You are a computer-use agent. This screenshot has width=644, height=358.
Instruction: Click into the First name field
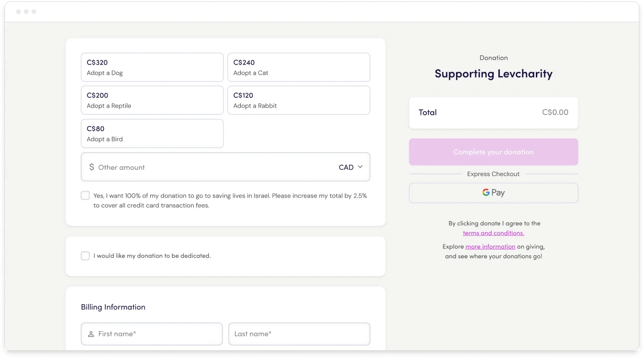[157, 334]
